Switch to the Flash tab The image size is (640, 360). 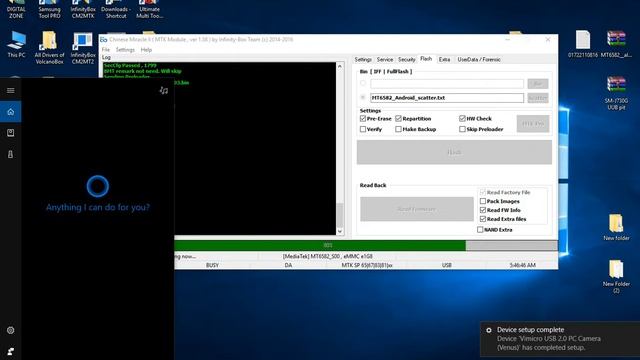point(426,59)
